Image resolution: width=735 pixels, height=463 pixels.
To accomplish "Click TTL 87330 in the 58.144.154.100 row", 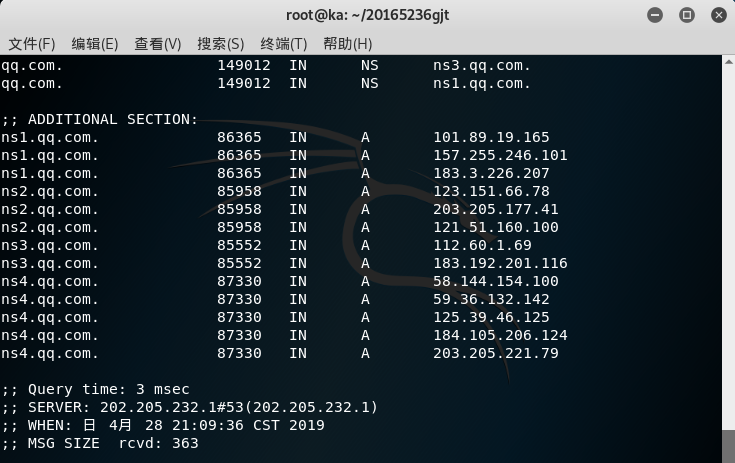I will pyautogui.click(x=239, y=281).
